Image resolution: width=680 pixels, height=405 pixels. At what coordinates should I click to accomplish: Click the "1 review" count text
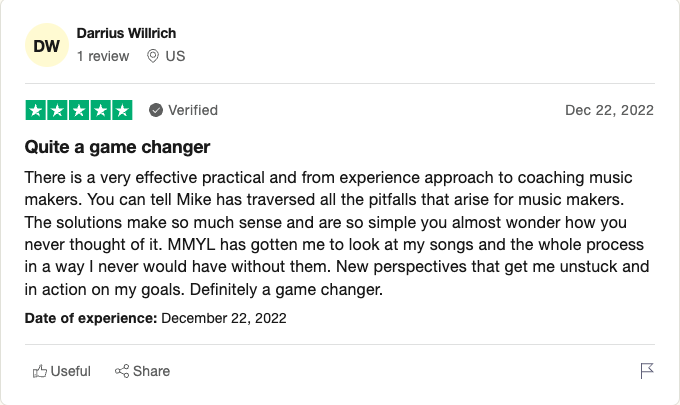pos(103,56)
